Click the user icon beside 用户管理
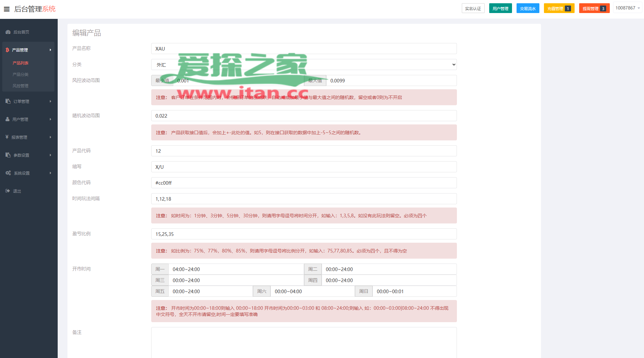Viewport: 644px width, 358px height. click(7, 119)
